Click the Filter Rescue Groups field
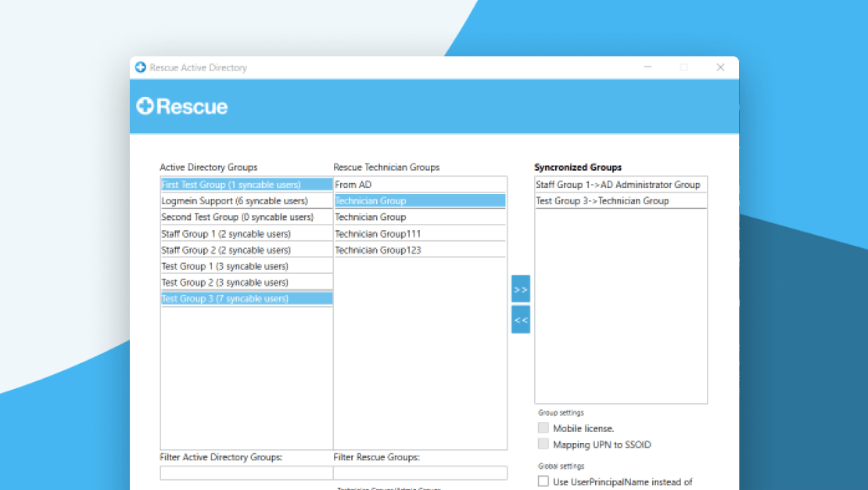This screenshot has height=490, width=868. pyautogui.click(x=420, y=472)
